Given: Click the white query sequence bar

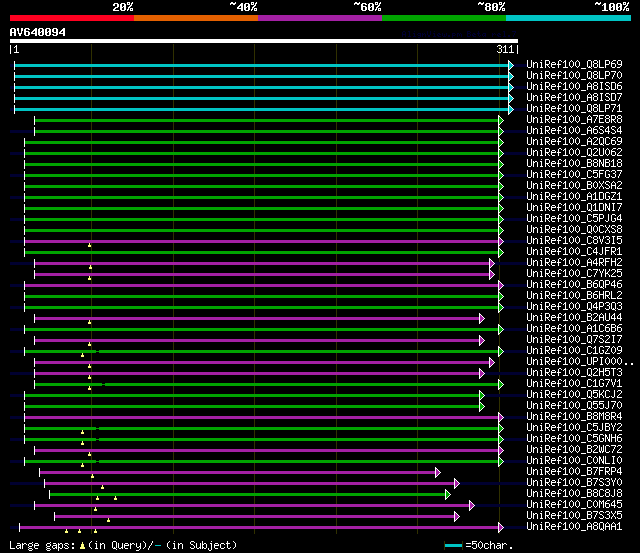Looking at the screenshot, I should pyautogui.click(x=264, y=41).
